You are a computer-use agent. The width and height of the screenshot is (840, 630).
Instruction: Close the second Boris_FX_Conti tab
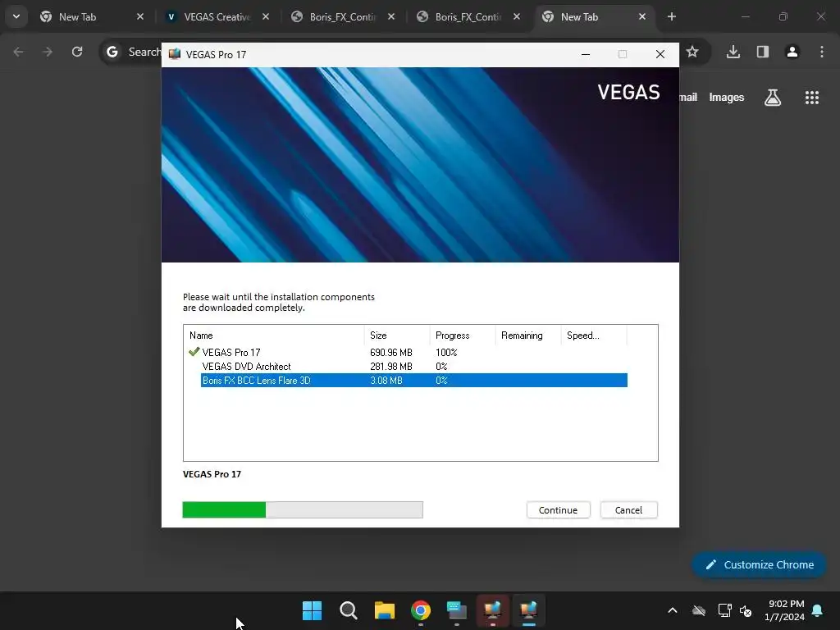point(517,16)
